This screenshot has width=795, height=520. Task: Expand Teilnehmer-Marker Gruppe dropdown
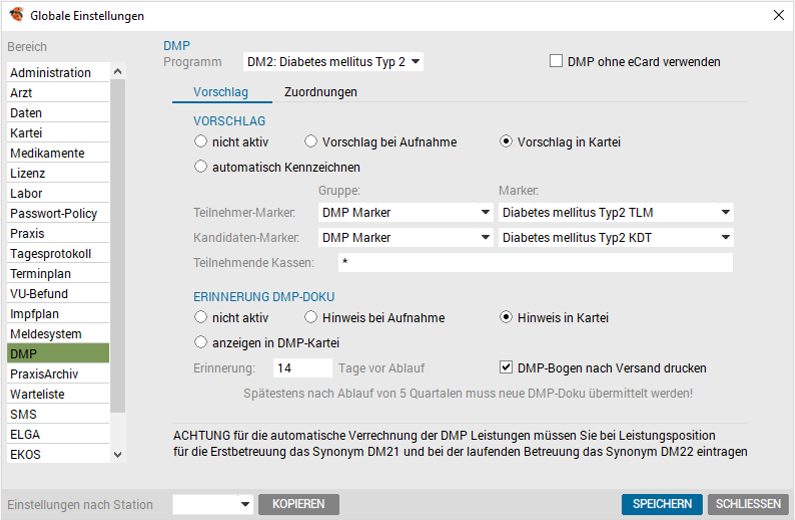(x=406, y=212)
